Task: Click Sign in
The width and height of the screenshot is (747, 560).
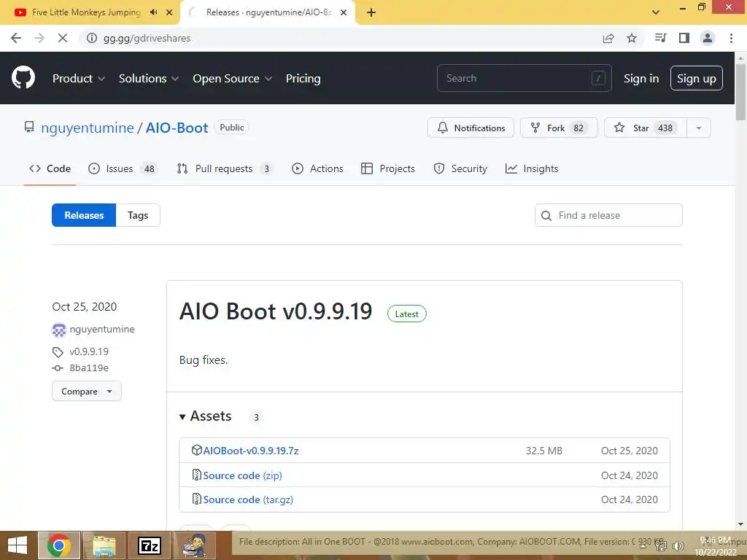Action: click(x=641, y=79)
